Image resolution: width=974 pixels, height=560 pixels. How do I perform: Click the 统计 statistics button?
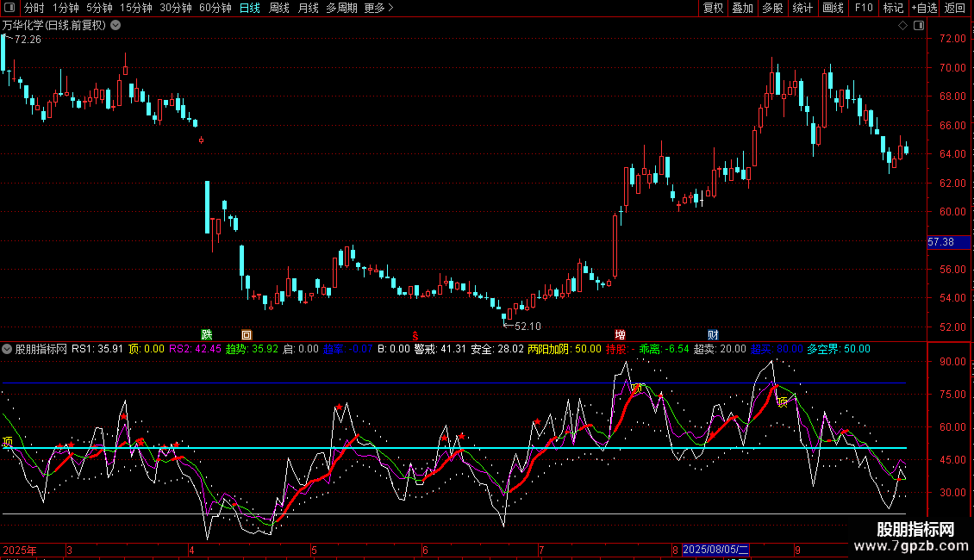[802, 8]
